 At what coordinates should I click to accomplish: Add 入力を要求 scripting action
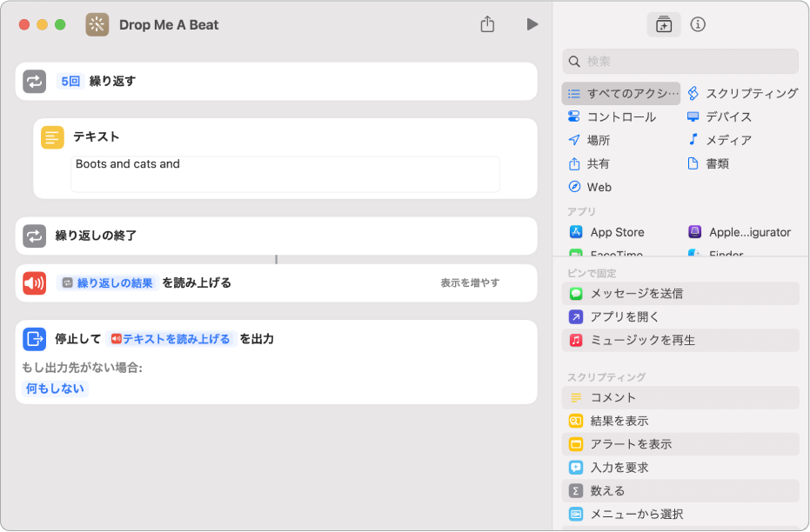click(680, 468)
